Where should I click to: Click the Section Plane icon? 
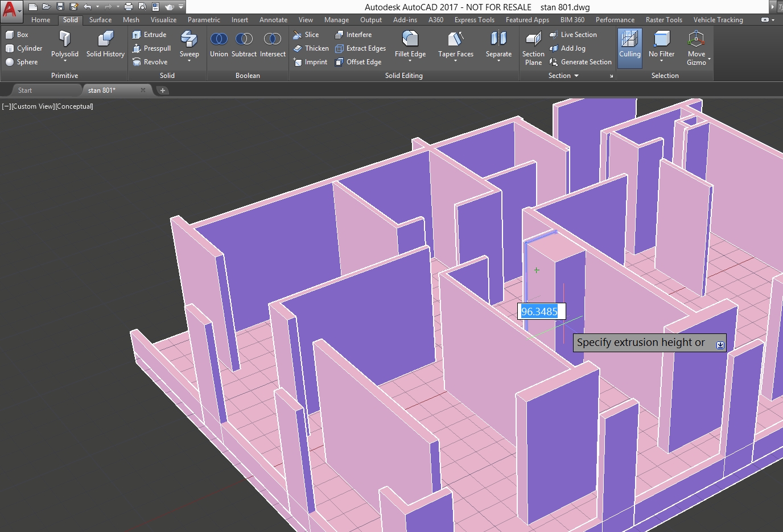(533, 40)
